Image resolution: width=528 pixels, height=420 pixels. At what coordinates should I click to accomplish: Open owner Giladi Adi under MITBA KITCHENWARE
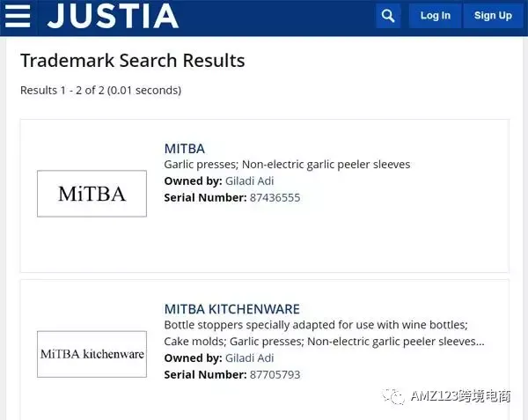(249, 358)
